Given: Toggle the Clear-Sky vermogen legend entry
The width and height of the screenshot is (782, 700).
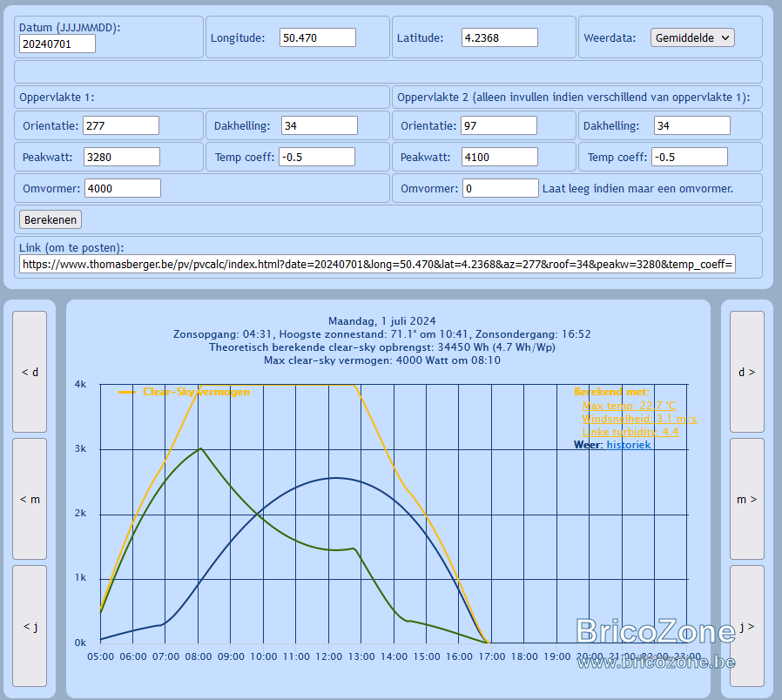Looking at the screenshot, I should tap(185, 392).
